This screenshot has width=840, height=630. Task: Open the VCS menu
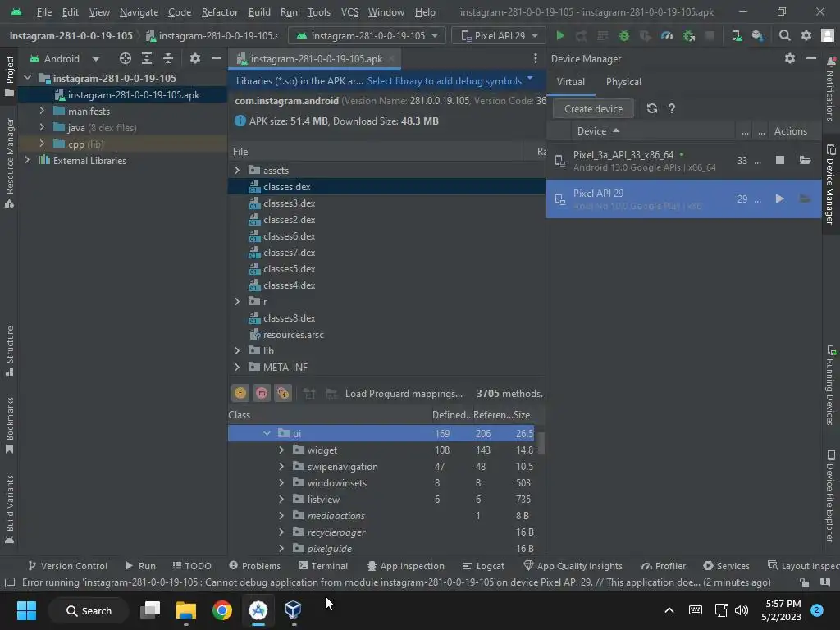349,11
